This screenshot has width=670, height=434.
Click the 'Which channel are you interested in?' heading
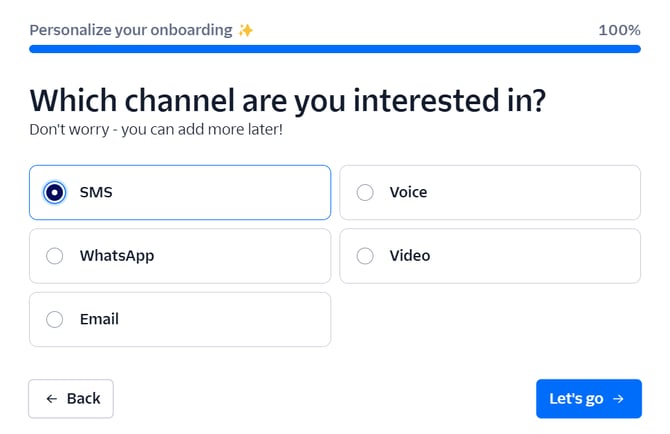click(x=288, y=101)
